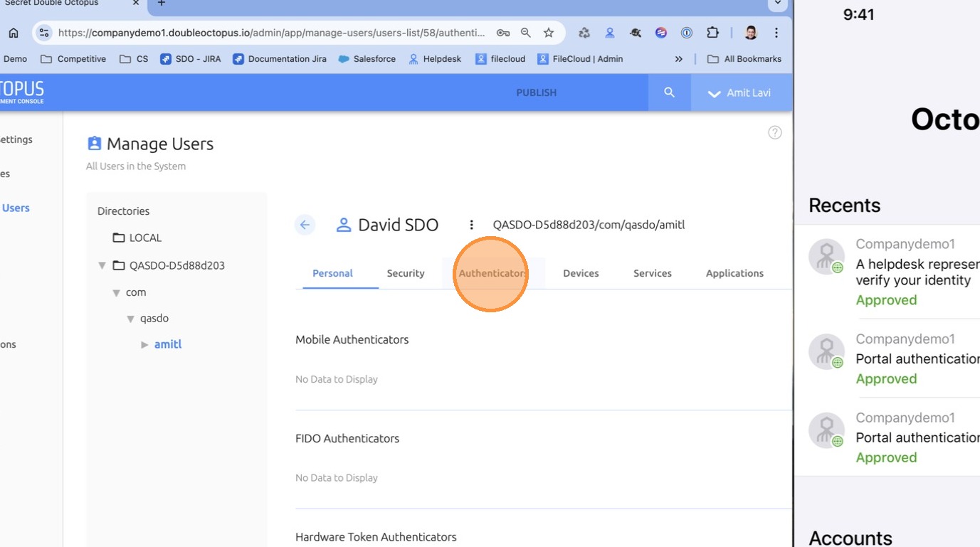Viewport: 980px width, 547px height.
Task: Click the Users item in the sidebar
Action: click(x=16, y=208)
